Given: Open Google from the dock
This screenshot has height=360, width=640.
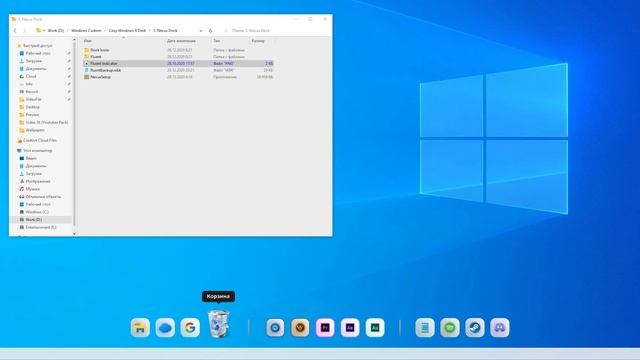Looking at the screenshot, I should [x=190, y=328].
